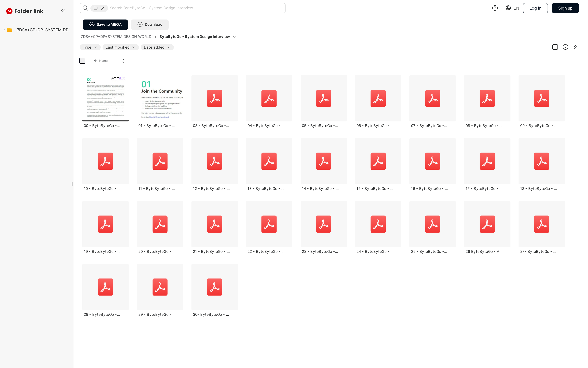Image resolution: width=588 pixels, height=368 pixels.
Task: Open the 13 - ByteByteGo PDF icon
Action: click(269, 161)
